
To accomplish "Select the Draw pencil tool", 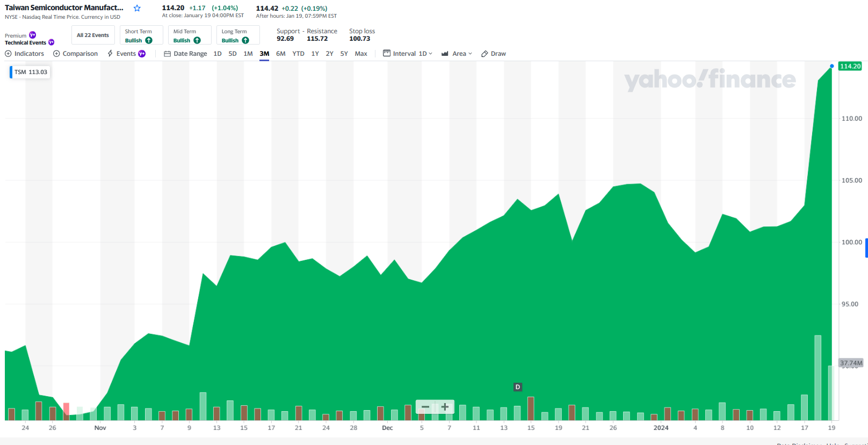I will pos(494,54).
